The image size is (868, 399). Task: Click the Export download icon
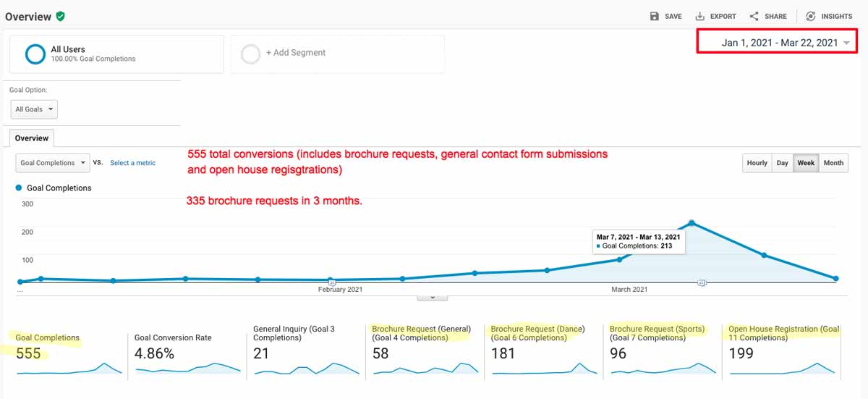(700, 16)
